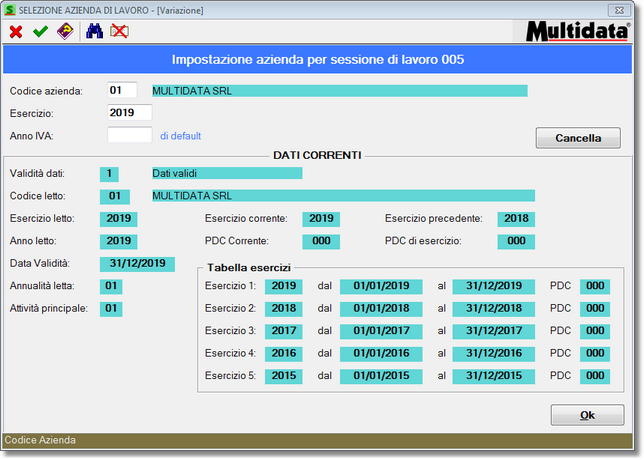Click the Codice letto value 01

(x=115, y=196)
